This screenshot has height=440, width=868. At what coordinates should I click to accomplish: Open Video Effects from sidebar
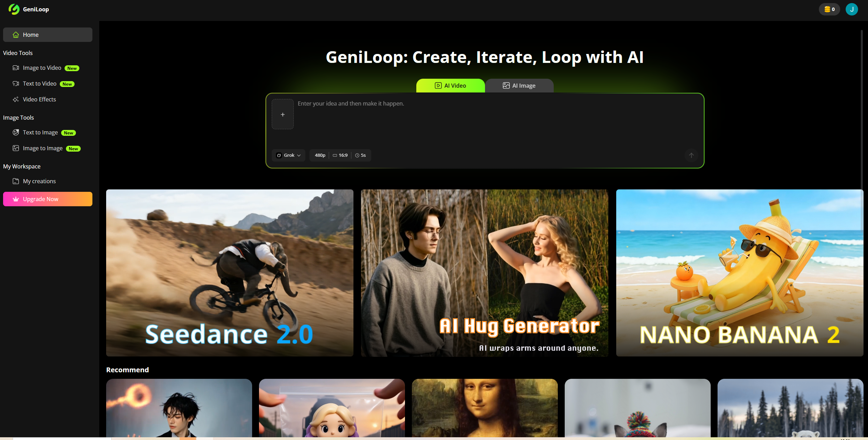(x=39, y=99)
